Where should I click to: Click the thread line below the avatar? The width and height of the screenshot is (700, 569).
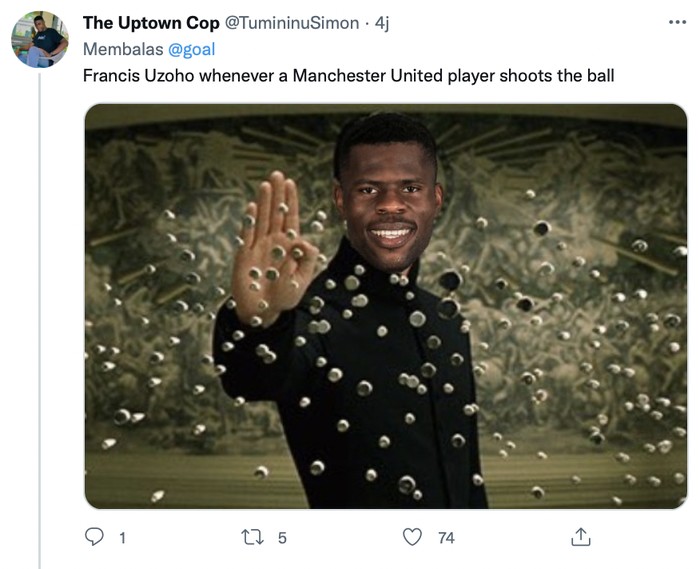point(40,300)
